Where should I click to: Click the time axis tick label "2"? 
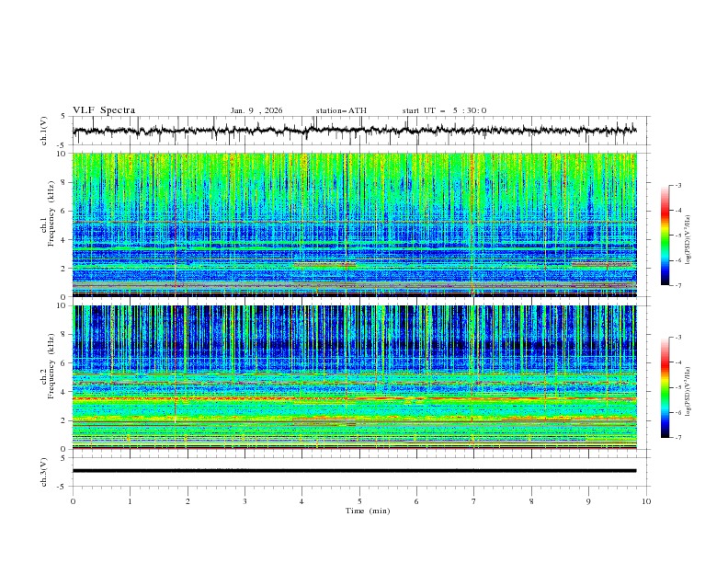pos(188,501)
